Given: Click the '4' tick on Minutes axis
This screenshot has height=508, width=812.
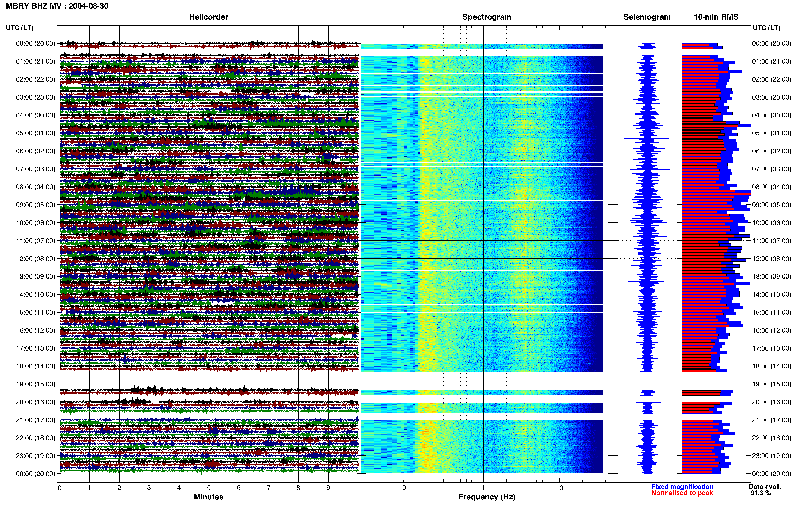Looking at the screenshot, I should (179, 488).
